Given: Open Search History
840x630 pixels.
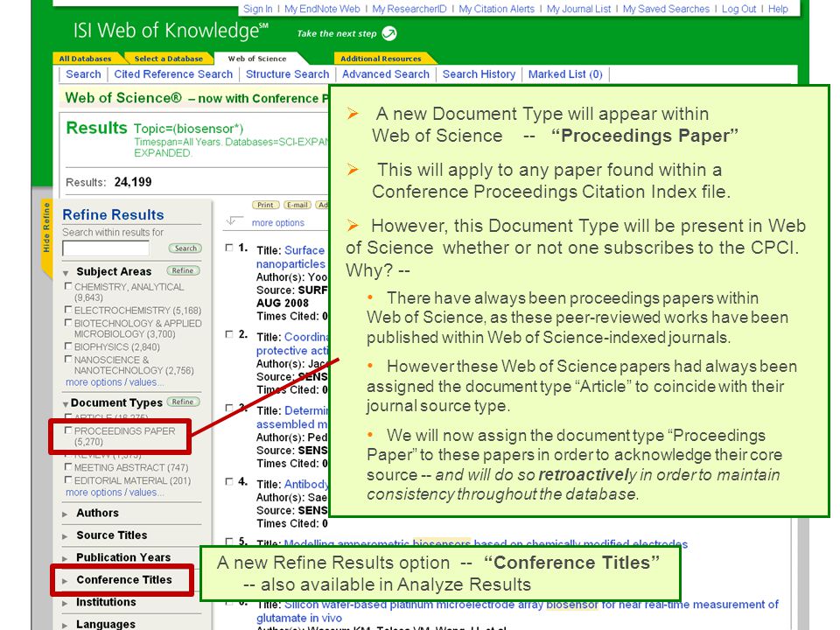Looking at the screenshot, I should 479,73.
